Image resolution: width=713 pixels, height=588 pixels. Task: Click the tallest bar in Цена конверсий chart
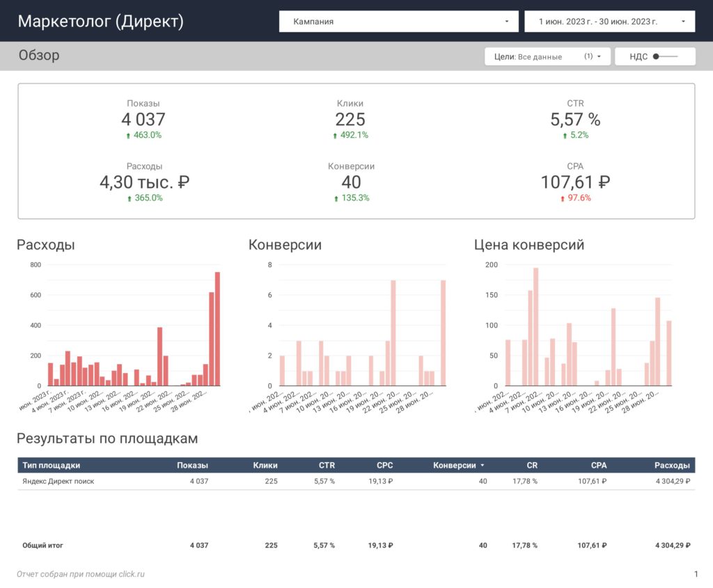(x=535, y=327)
